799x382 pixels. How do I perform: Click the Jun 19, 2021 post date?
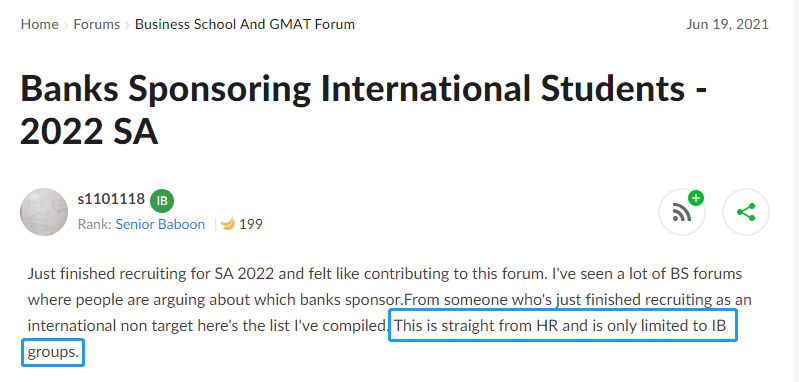click(727, 24)
